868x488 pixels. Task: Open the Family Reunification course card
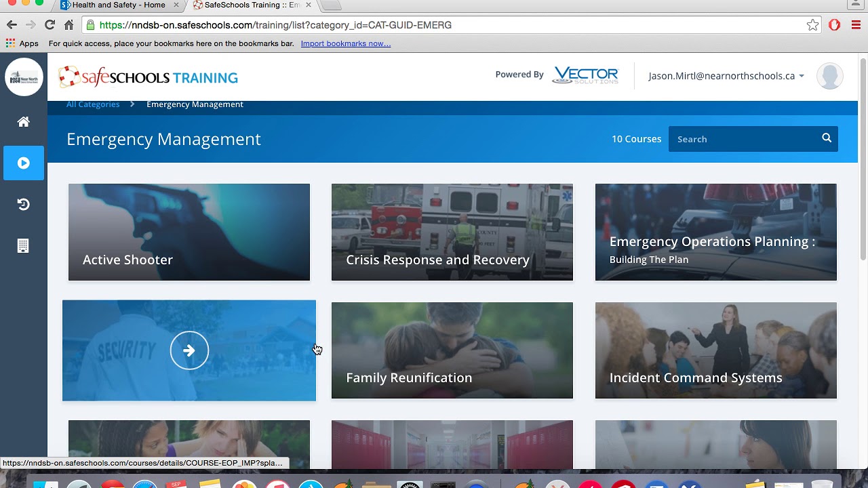452,350
